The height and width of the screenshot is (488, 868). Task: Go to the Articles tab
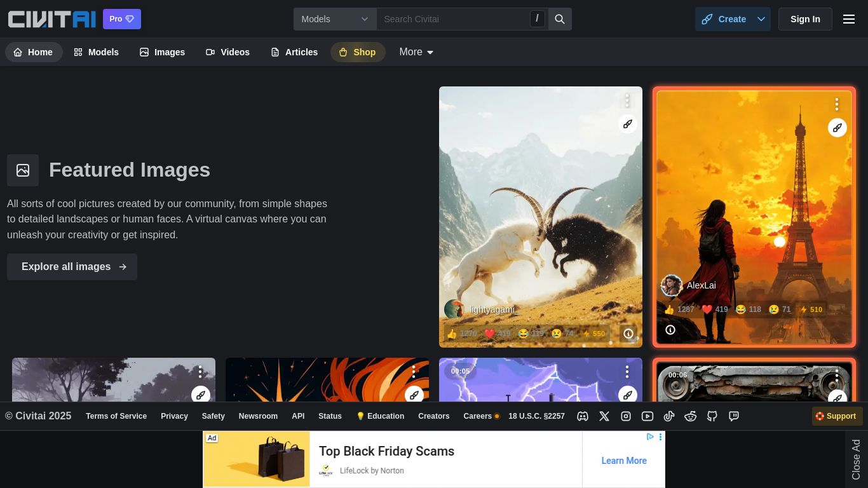point(294,52)
